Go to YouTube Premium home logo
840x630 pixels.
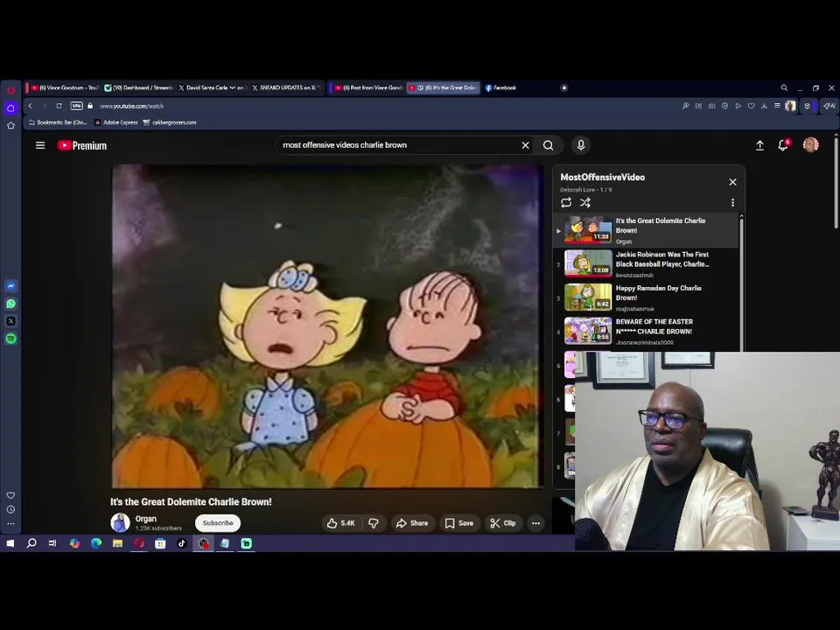pos(82,146)
